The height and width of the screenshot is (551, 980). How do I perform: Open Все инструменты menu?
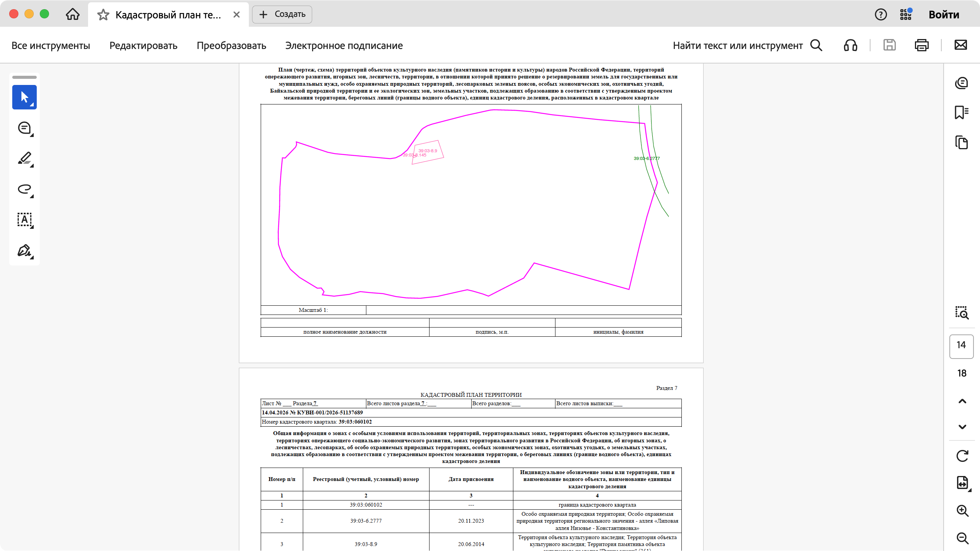tap(51, 46)
